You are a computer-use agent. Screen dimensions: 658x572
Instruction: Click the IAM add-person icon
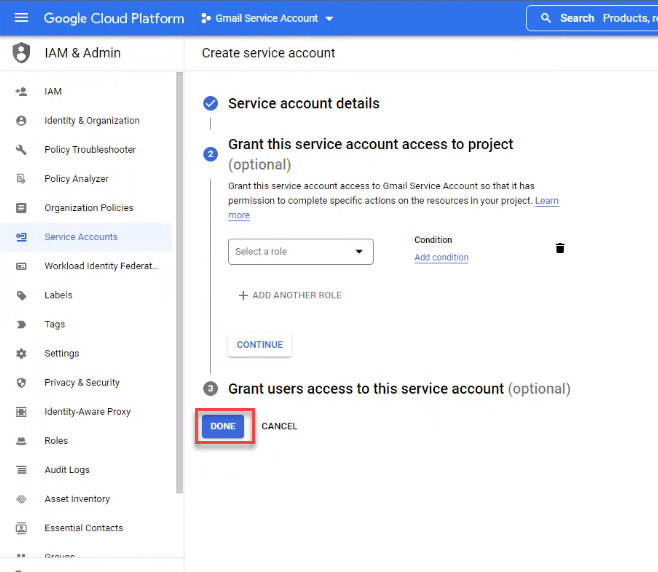pyautogui.click(x=21, y=91)
